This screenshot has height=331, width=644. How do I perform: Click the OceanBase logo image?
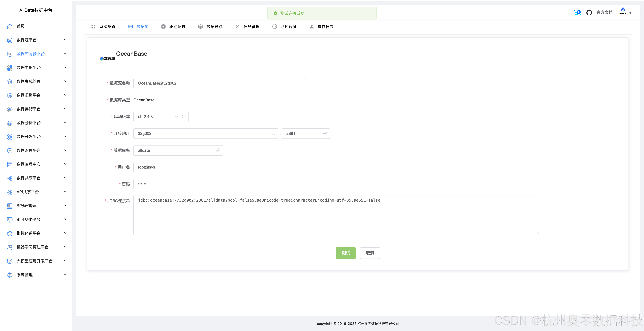click(108, 59)
